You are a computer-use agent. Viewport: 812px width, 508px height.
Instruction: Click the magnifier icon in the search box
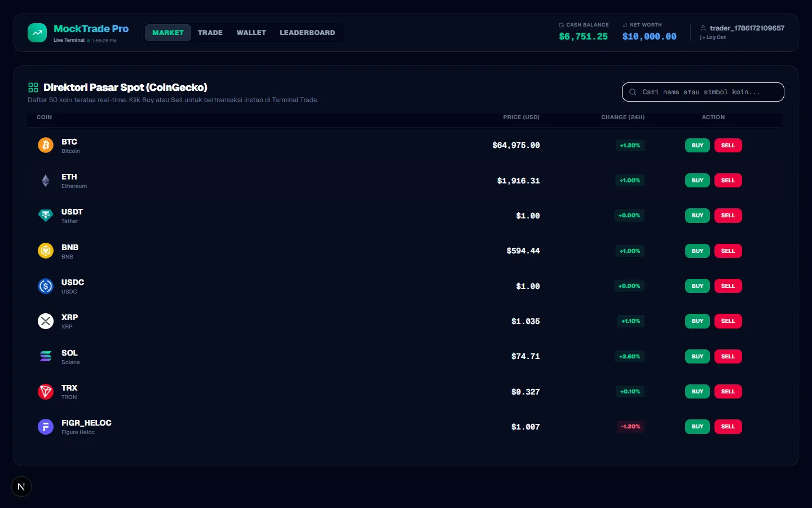click(633, 92)
